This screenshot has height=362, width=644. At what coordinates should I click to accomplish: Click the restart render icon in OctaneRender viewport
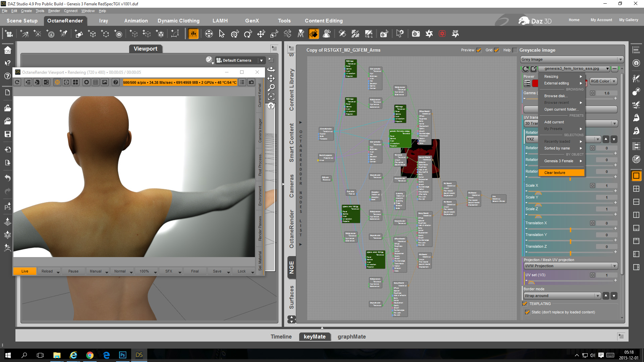[x=17, y=82]
